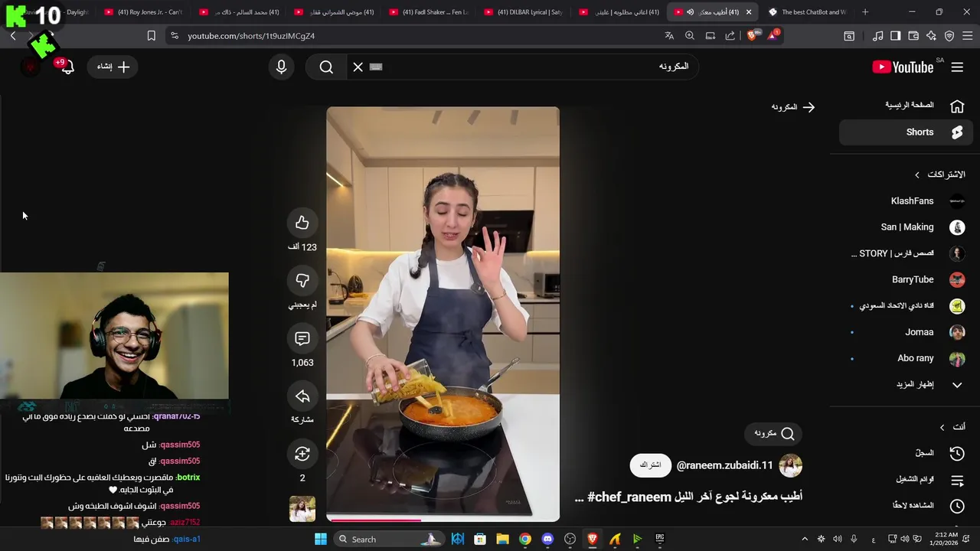The image size is (980, 551).
Task: Open Brave Rewards triangle icon
Action: coord(773,36)
